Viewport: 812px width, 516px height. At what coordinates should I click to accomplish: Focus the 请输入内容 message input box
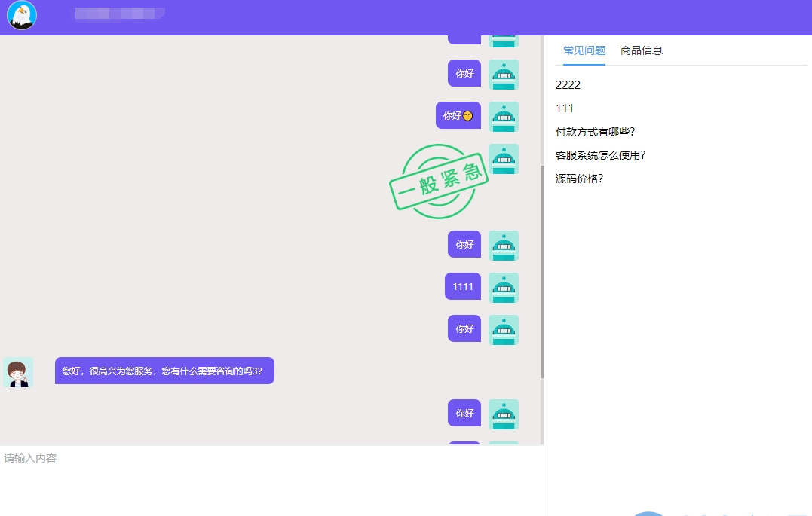point(272,481)
